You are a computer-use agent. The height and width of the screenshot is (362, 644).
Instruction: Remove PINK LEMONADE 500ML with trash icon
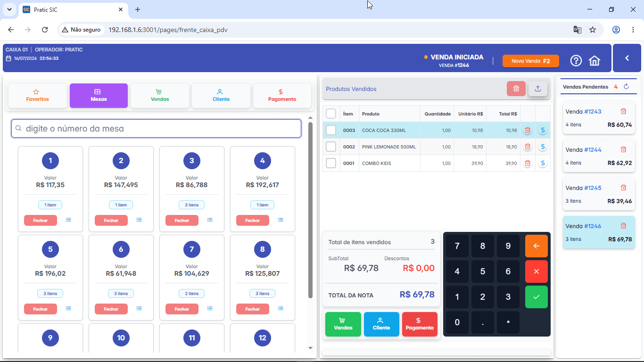(x=528, y=147)
